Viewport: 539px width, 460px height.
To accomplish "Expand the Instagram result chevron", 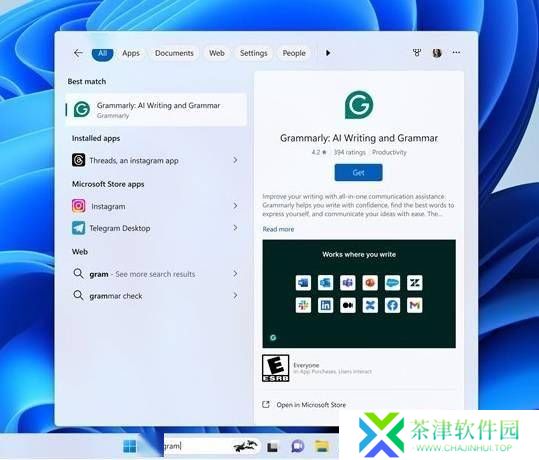I will [235, 206].
